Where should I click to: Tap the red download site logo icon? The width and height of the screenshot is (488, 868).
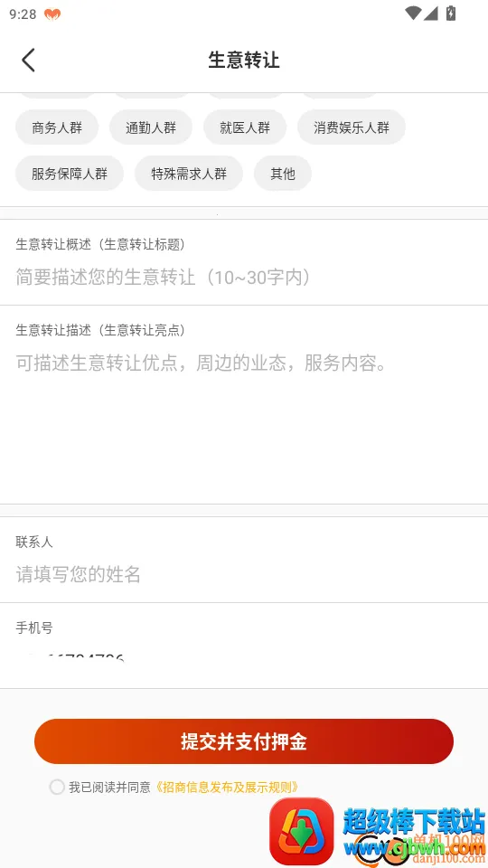302,831
